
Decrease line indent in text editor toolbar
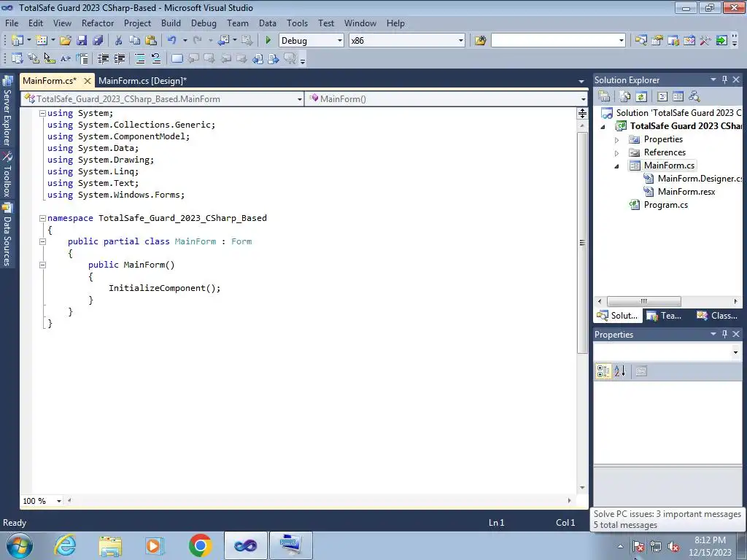coord(104,58)
